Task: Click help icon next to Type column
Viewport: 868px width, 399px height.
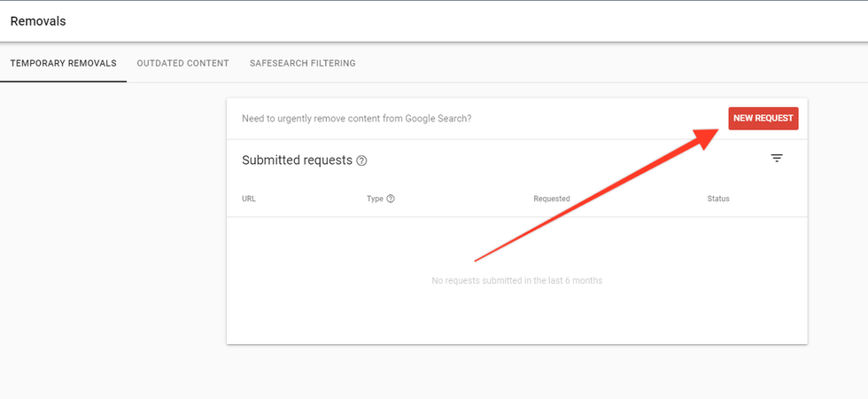Action: tap(391, 199)
